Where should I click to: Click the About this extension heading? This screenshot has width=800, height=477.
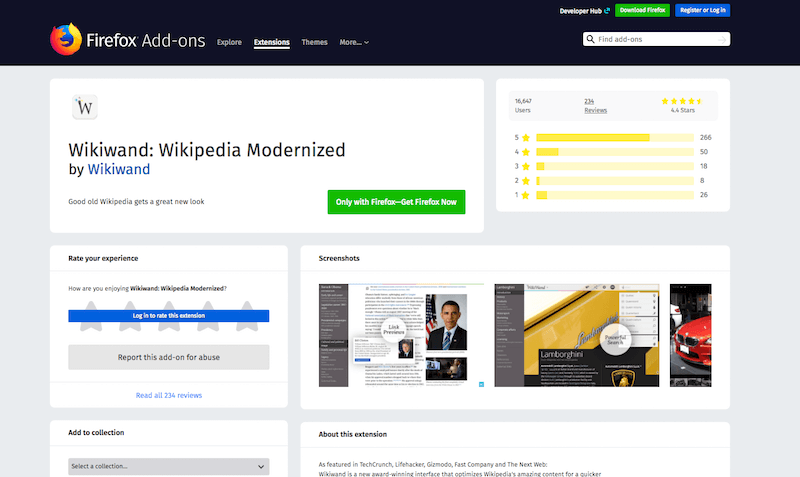353,434
